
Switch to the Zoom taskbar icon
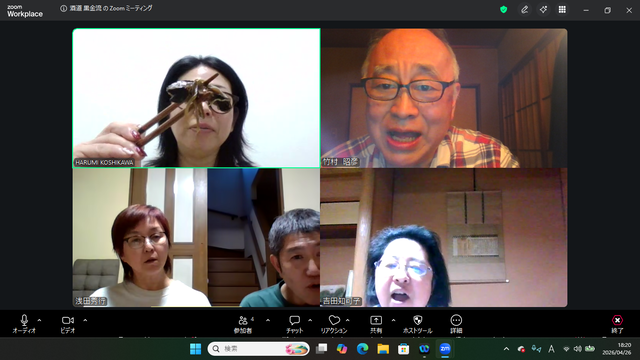tap(445, 349)
